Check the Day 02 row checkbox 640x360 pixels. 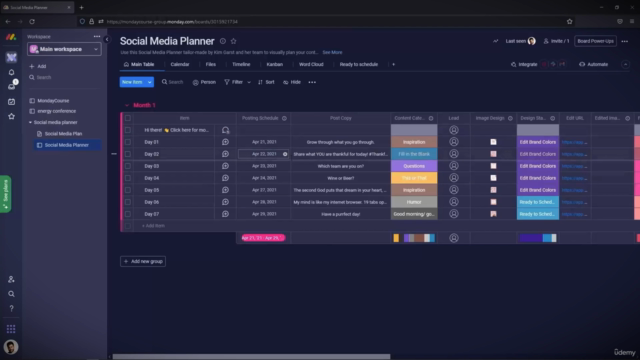[128, 154]
